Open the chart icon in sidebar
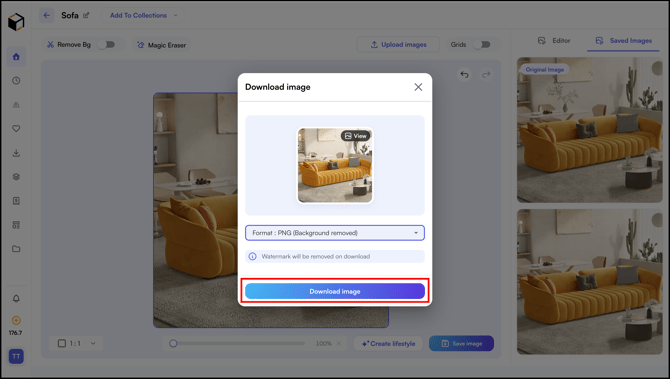670x379 pixels. (16, 105)
